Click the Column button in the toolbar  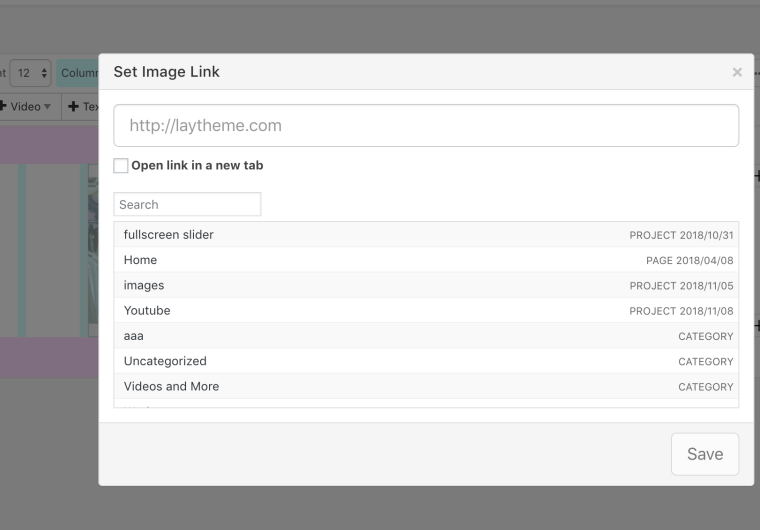click(78, 73)
